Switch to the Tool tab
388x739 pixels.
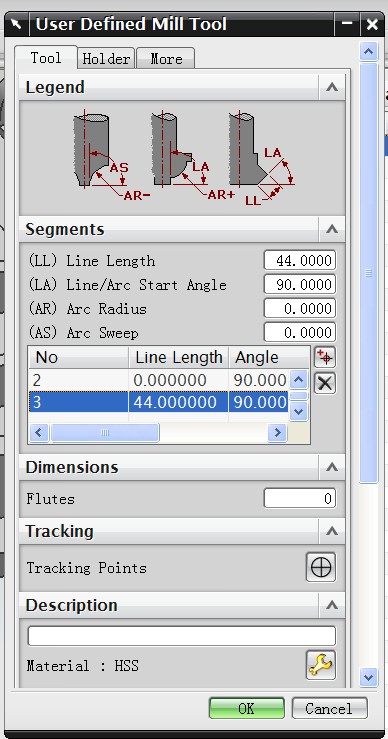point(46,58)
